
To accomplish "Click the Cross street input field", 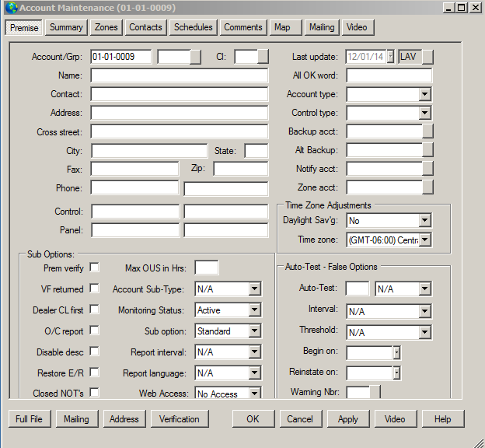I will pyautogui.click(x=180, y=131).
